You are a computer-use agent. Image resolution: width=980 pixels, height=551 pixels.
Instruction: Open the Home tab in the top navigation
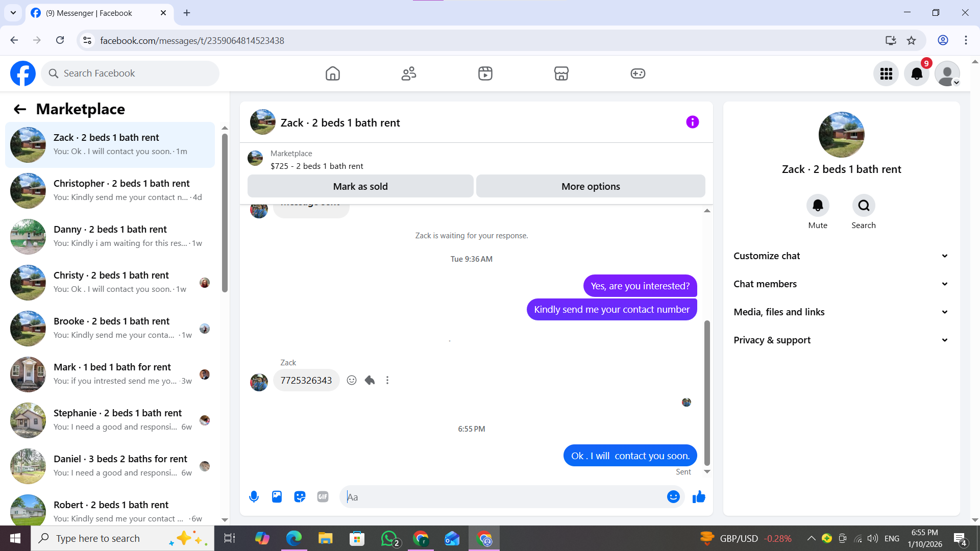click(x=333, y=73)
